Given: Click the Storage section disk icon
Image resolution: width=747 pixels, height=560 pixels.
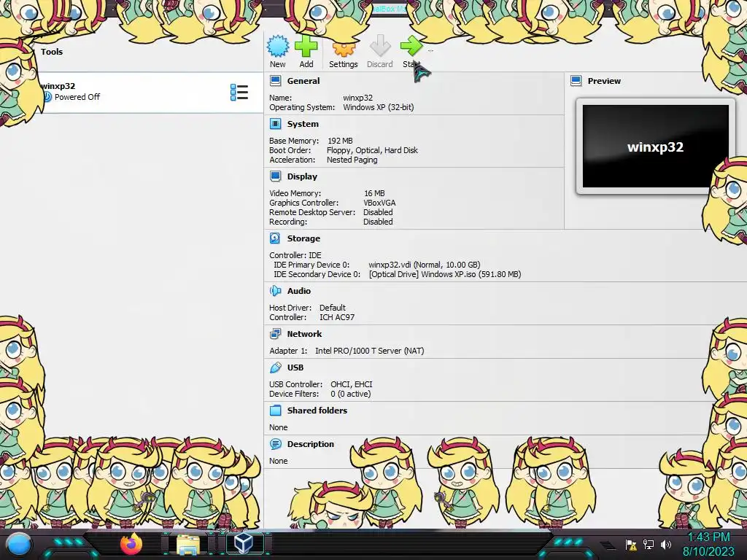Looking at the screenshot, I should [x=275, y=238].
